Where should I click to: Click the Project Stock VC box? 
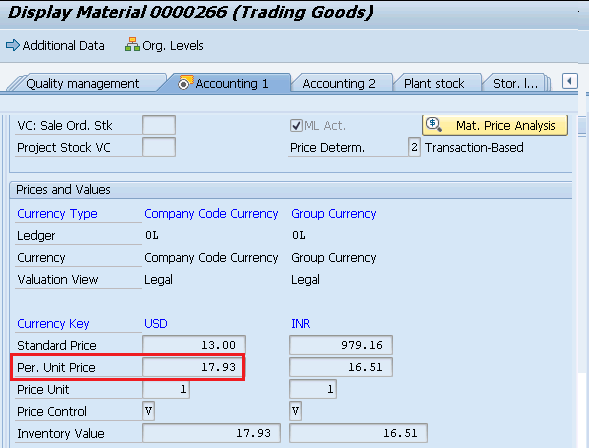[159, 147]
